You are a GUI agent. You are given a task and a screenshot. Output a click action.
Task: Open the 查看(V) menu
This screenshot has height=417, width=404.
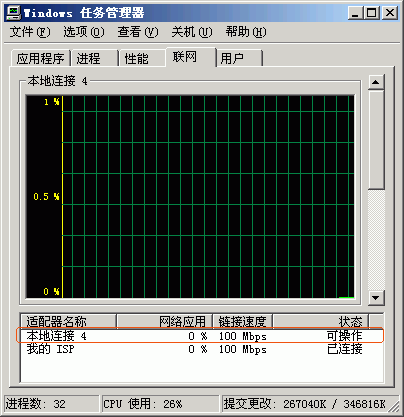point(138,32)
